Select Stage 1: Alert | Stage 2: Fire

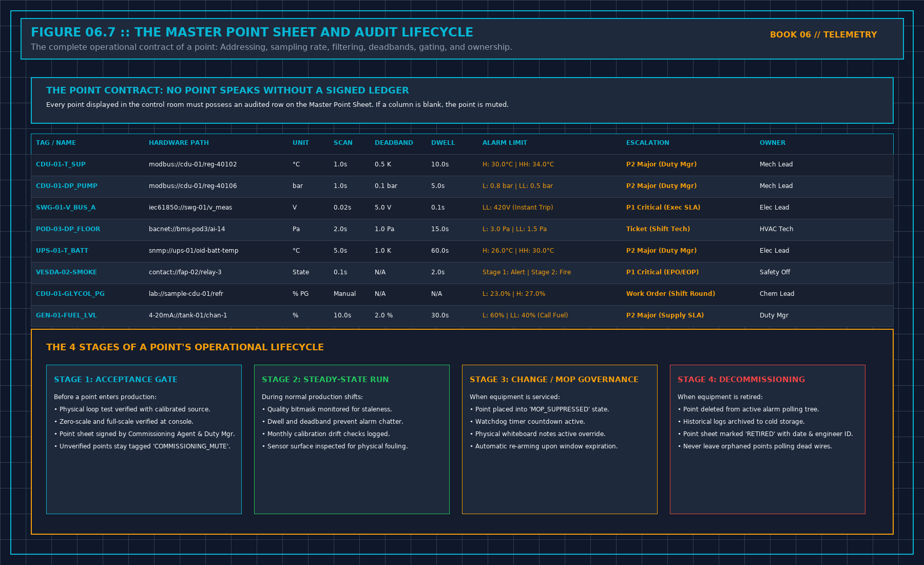click(527, 272)
